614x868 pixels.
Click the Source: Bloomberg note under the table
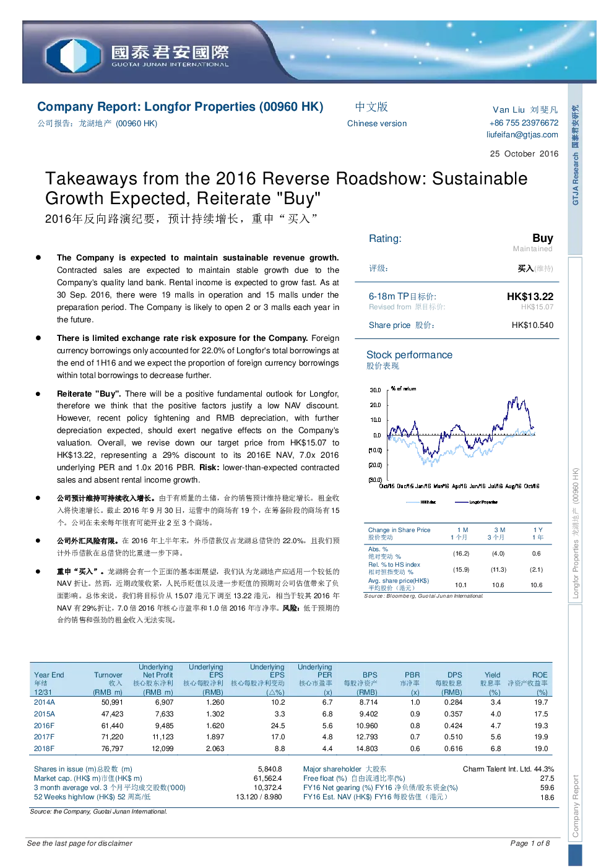(423, 596)
